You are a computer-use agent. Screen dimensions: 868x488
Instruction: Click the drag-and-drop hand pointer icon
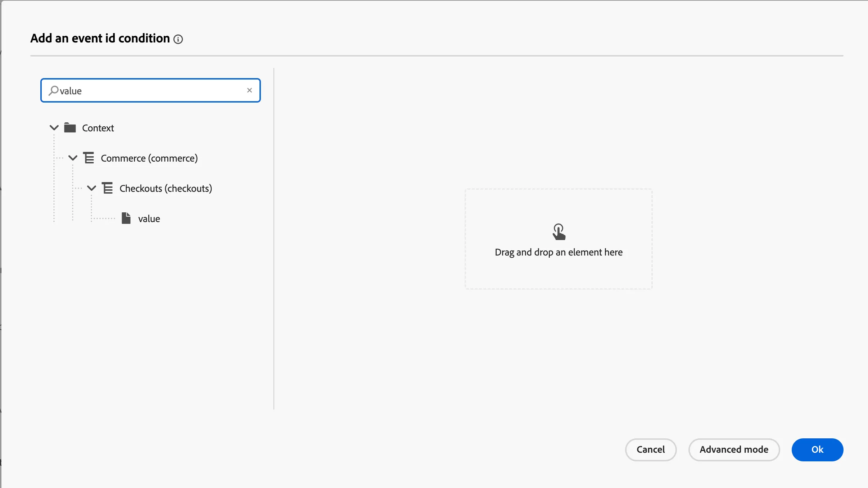[559, 232]
